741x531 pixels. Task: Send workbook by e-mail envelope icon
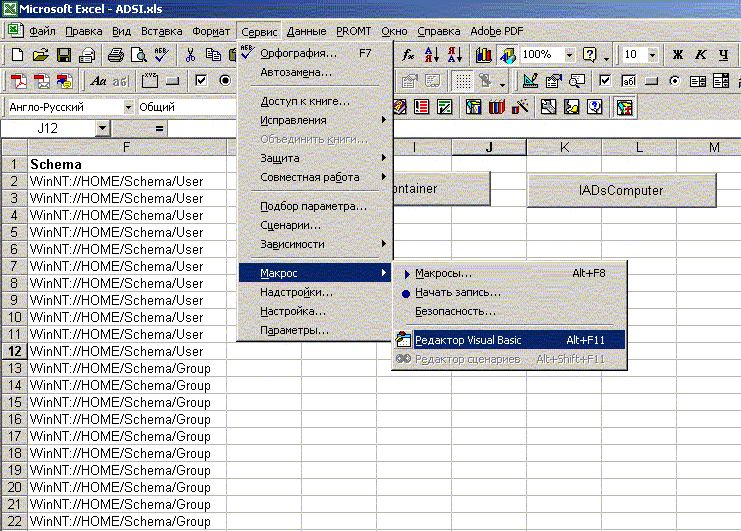point(87,56)
